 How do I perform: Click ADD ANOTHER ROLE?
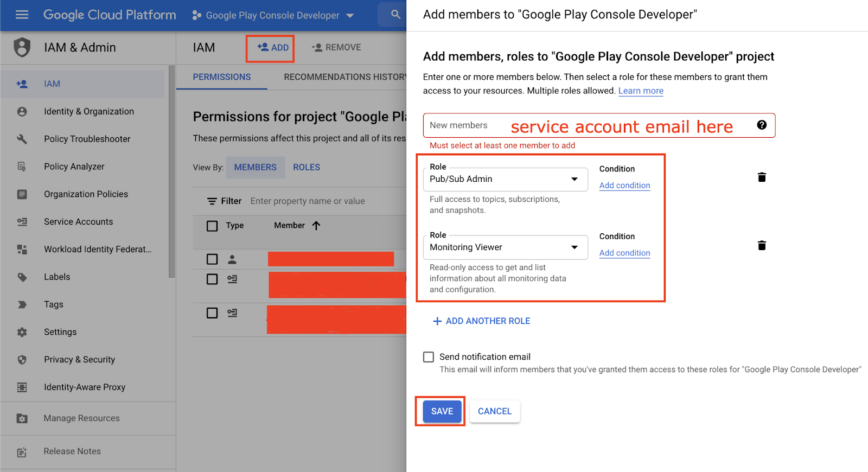[482, 321]
